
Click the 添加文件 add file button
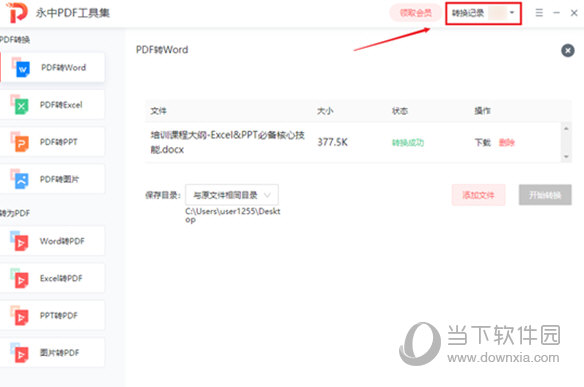[x=478, y=195]
